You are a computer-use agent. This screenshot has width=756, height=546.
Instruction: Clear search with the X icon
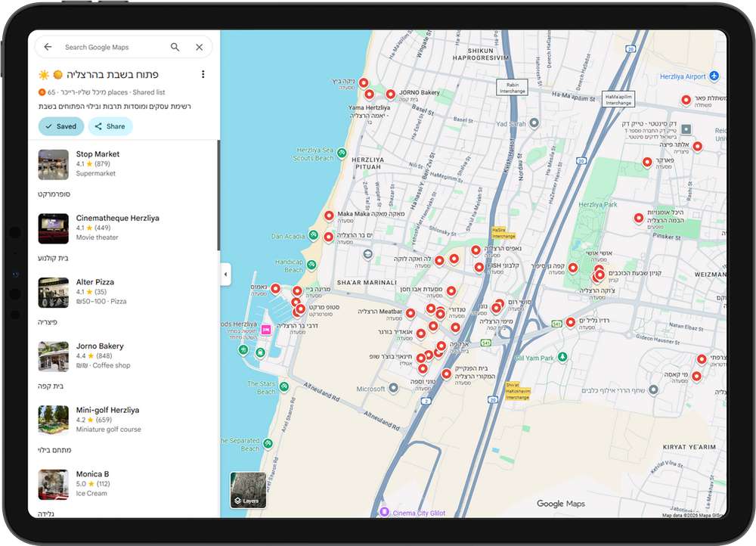click(x=200, y=47)
